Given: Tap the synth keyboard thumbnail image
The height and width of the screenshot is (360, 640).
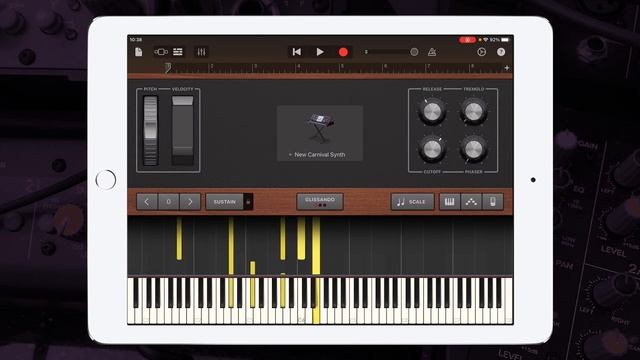Looking at the screenshot, I should [x=320, y=127].
